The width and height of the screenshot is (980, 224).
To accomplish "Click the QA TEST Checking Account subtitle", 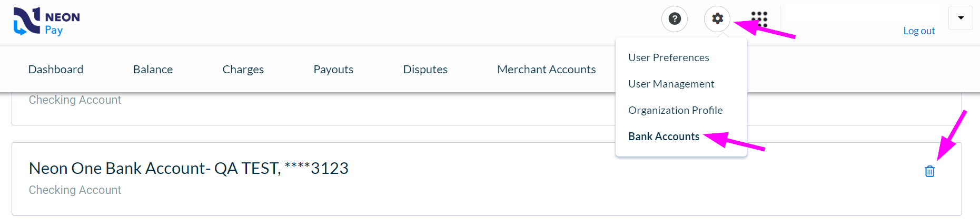I will point(75,190).
